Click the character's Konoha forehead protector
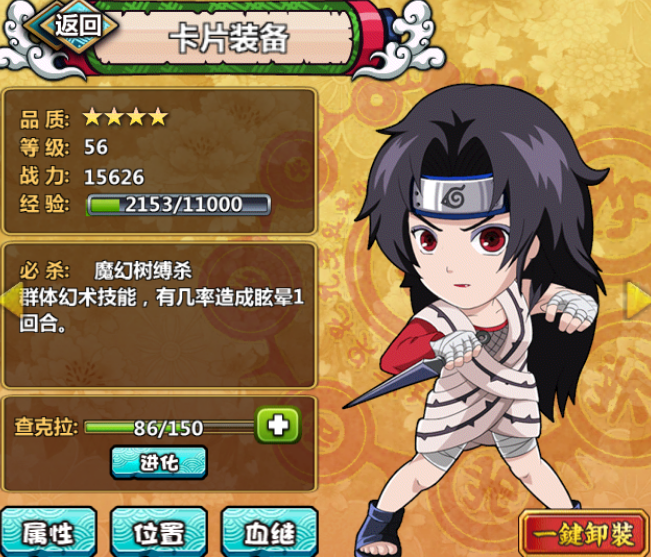This screenshot has width=651, height=557. tap(458, 196)
